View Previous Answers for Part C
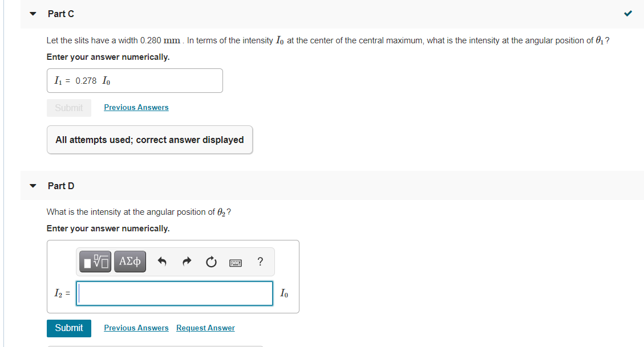The height and width of the screenshot is (347, 644). coord(136,107)
